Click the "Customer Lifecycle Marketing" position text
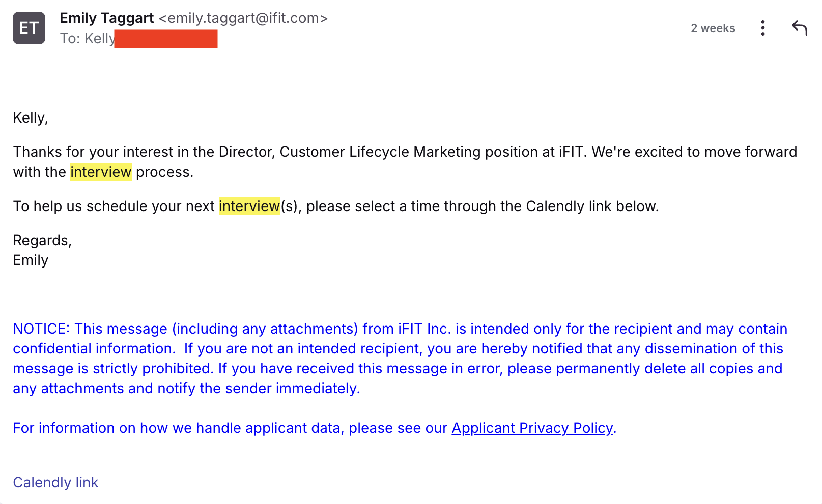Screen dimensions: 822x504 (380, 152)
